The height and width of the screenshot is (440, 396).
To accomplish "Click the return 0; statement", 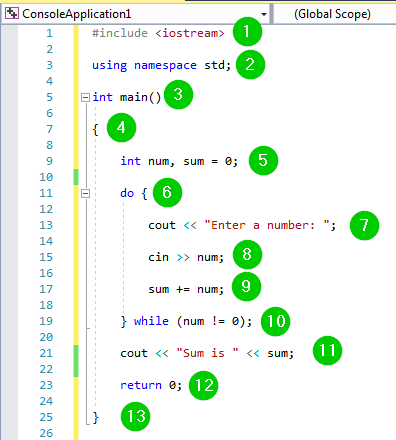I will point(151,385).
